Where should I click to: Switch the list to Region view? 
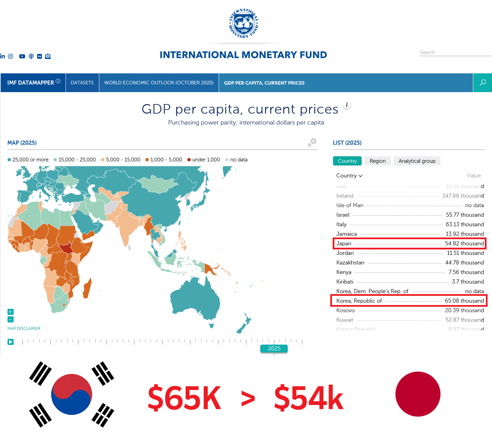pyautogui.click(x=378, y=161)
